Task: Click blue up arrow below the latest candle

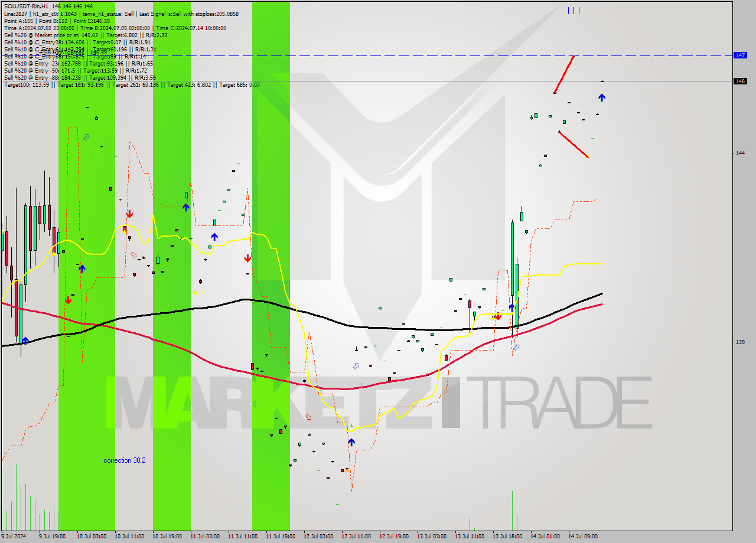Action: (x=601, y=97)
